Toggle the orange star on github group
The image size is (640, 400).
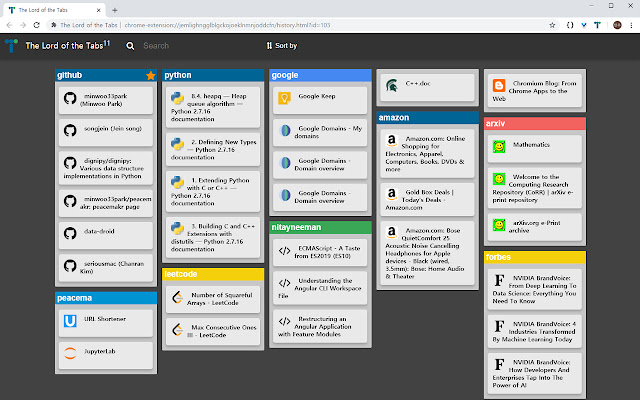(150, 75)
